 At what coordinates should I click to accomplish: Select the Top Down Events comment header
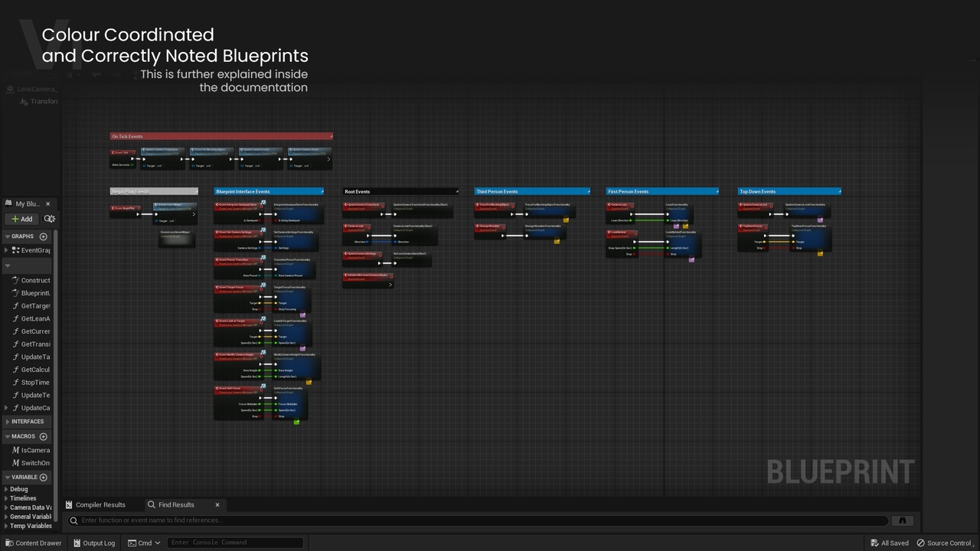pos(789,191)
